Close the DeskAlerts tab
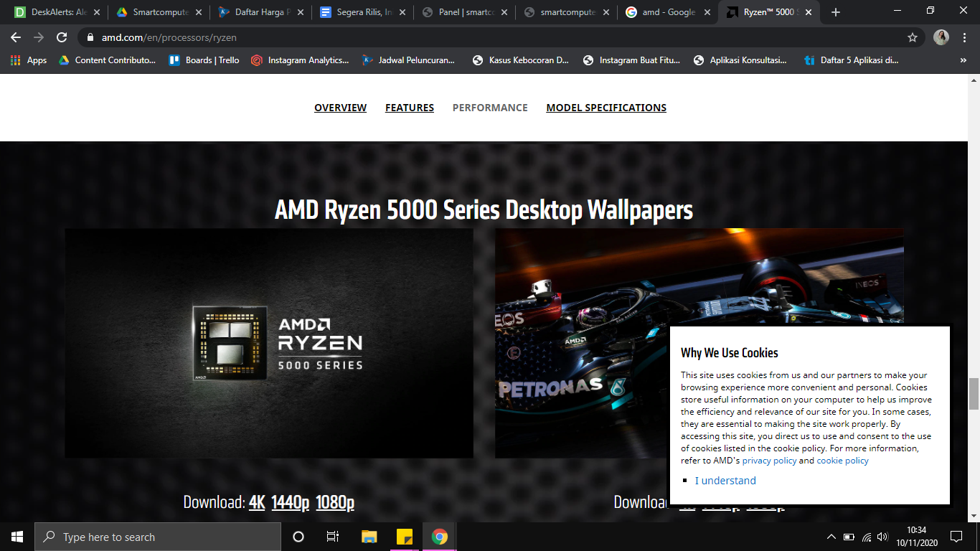The width and height of the screenshot is (980, 551). click(97, 12)
